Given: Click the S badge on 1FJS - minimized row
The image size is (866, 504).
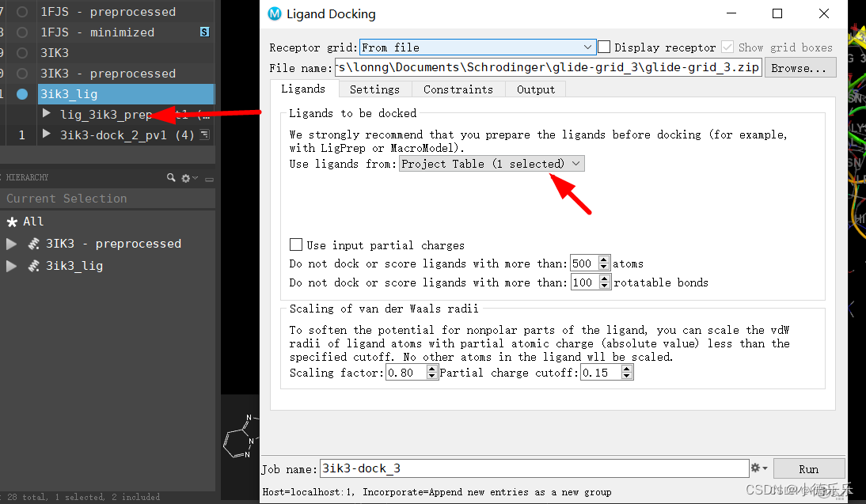Looking at the screenshot, I should coord(204,32).
